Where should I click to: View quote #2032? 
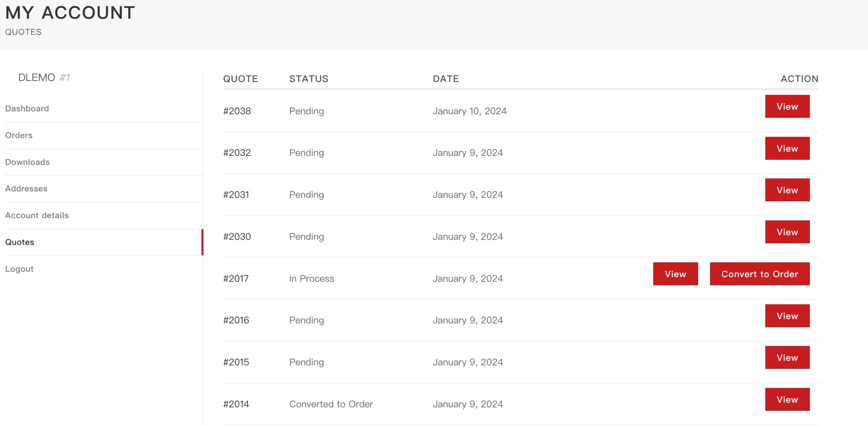pos(787,148)
